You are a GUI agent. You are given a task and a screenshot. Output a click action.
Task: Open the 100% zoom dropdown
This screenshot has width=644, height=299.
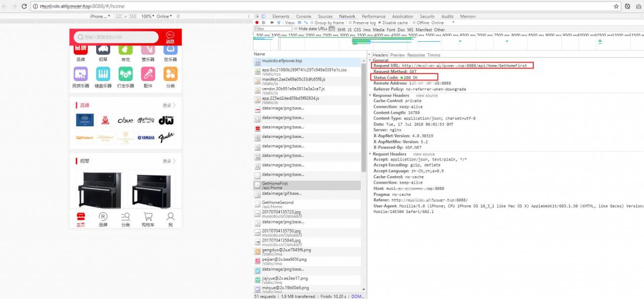click(x=147, y=16)
